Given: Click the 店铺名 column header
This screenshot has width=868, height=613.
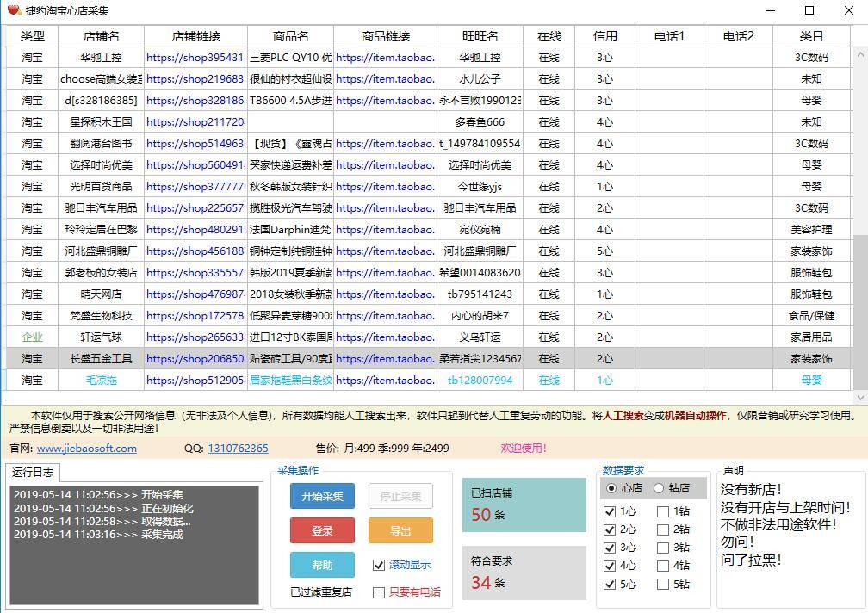Looking at the screenshot, I should tap(101, 36).
